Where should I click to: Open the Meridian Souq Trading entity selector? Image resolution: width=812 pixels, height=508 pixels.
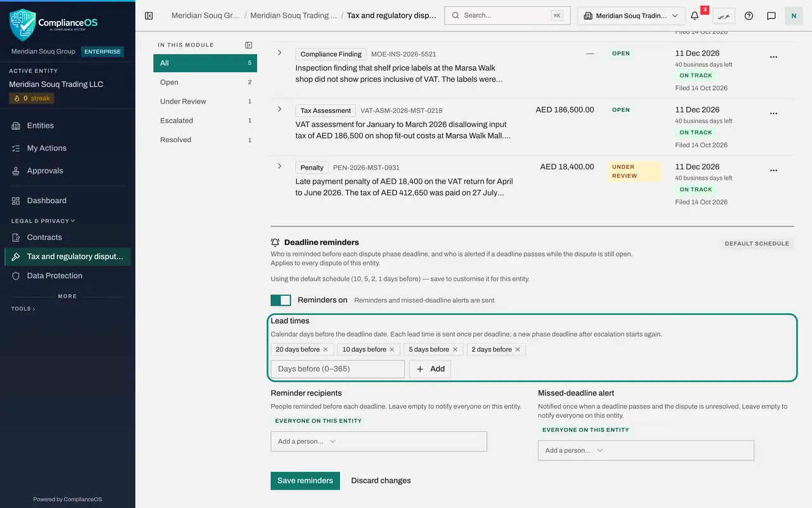(631, 16)
